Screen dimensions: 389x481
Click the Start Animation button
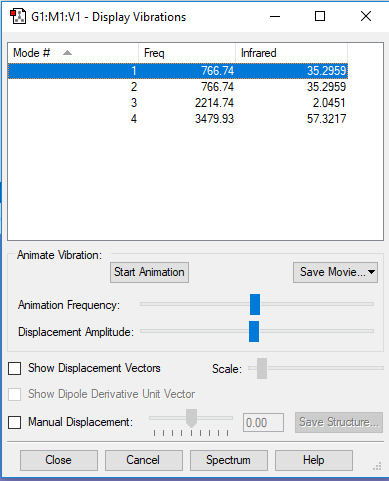149,272
